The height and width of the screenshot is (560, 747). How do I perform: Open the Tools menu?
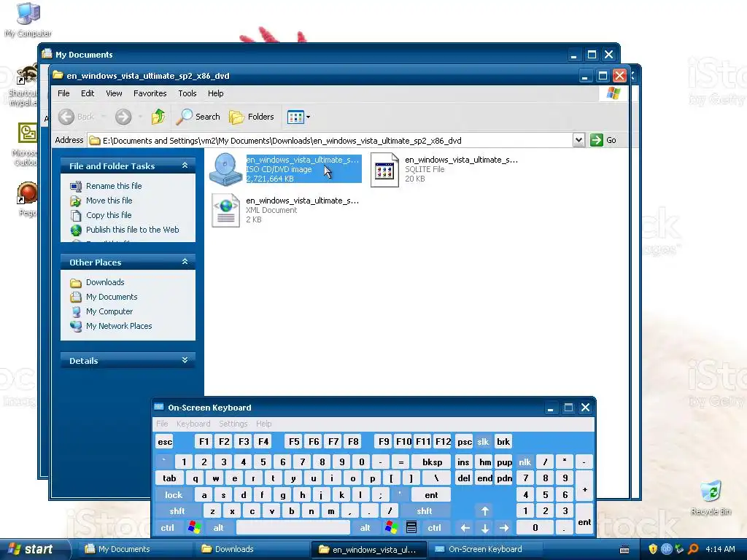(187, 93)
